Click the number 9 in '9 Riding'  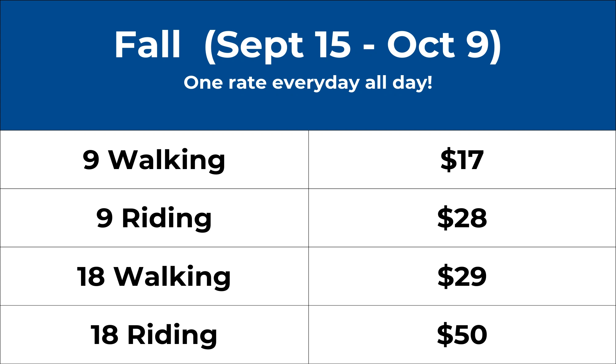pos(104,218)
